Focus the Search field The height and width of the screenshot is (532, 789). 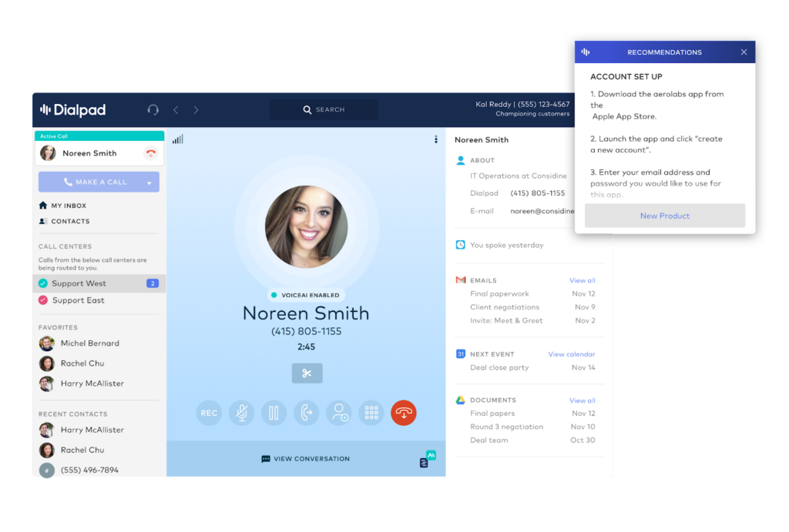click(324, 109)
